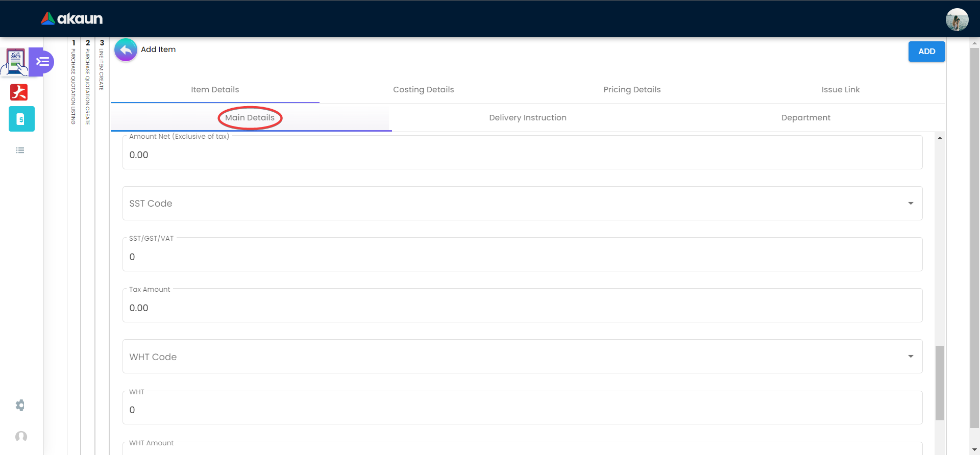Open the user profile avatar
The height and width of the screenshot is (455, 980).
click(957, 19)
